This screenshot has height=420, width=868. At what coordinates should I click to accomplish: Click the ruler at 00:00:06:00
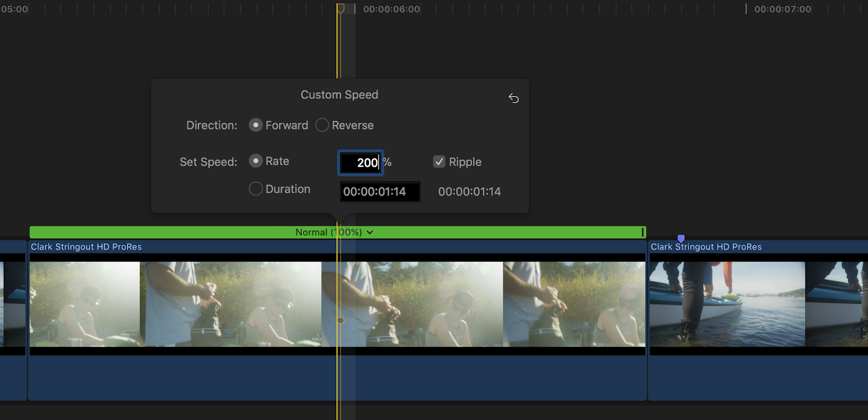coord(355,9)
